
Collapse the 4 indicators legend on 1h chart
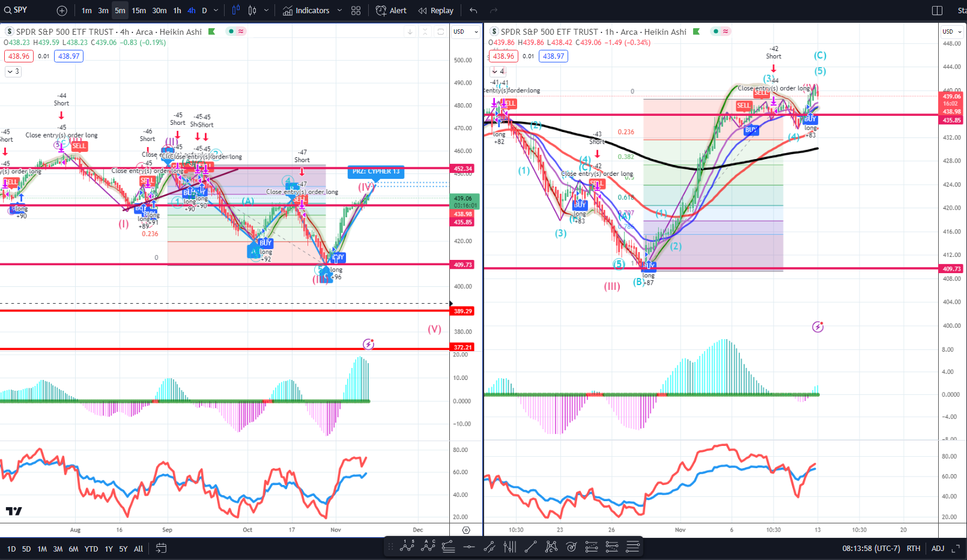pyautogui.click(x=498, y=71)
